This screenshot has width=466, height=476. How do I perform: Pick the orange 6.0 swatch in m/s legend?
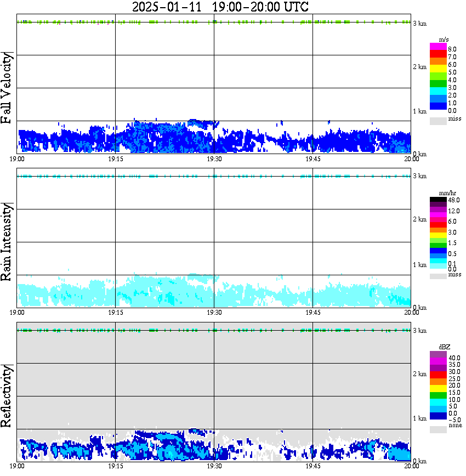[438, 62]
